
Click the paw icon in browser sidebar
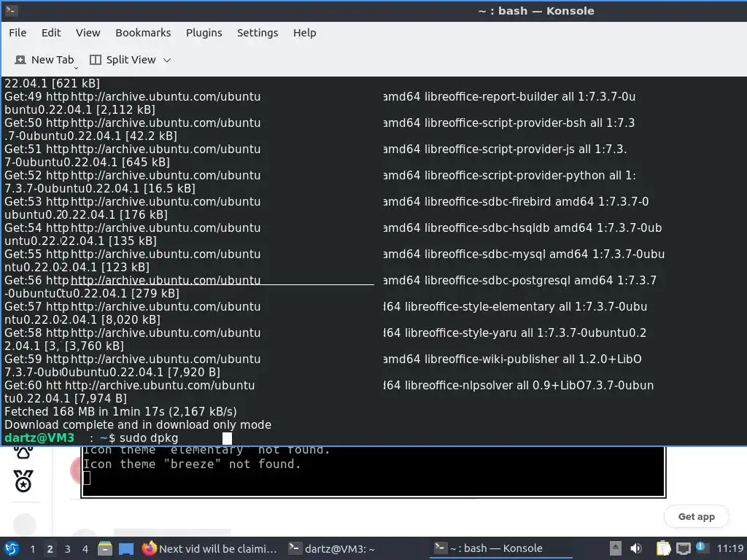23,452
